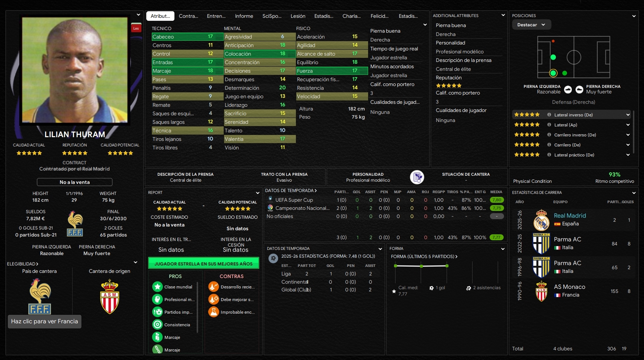The image size is (644, 360).
Task: Open the Report panel chevron
Action: [x=258, y=193]
